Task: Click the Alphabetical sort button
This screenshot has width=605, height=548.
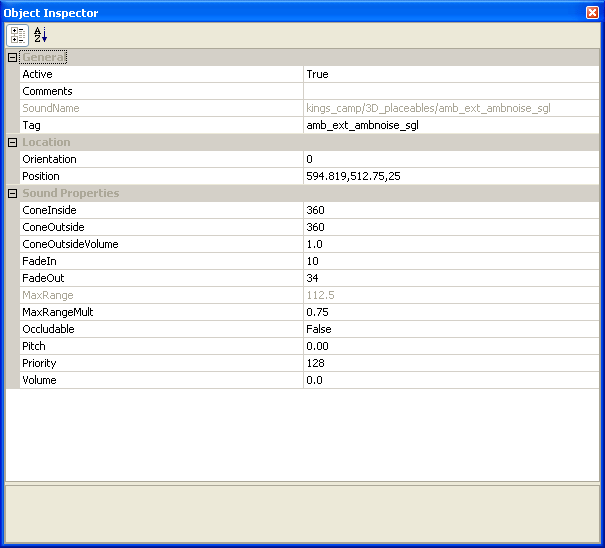Action: [x=40, y=34]
